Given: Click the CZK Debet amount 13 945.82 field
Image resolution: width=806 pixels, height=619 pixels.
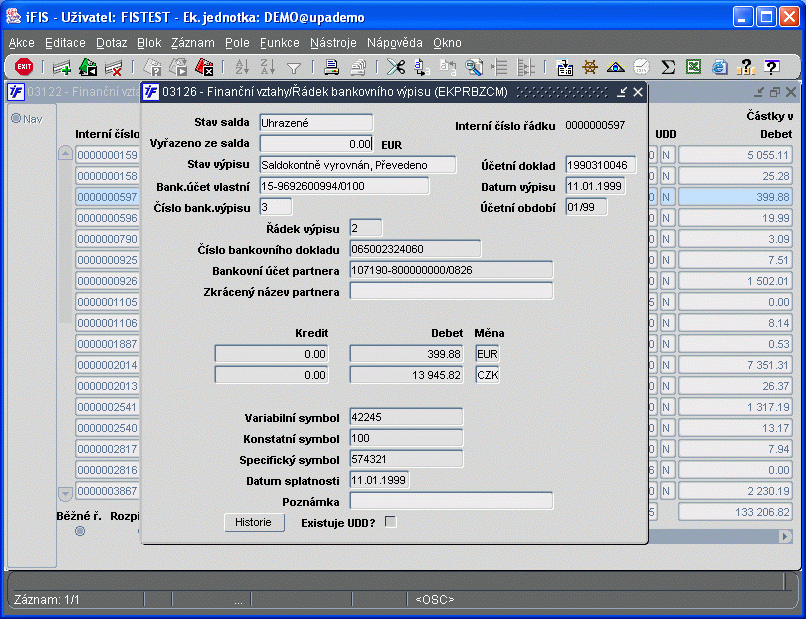Looking at the screenshot, I should [x=407, y=375].
